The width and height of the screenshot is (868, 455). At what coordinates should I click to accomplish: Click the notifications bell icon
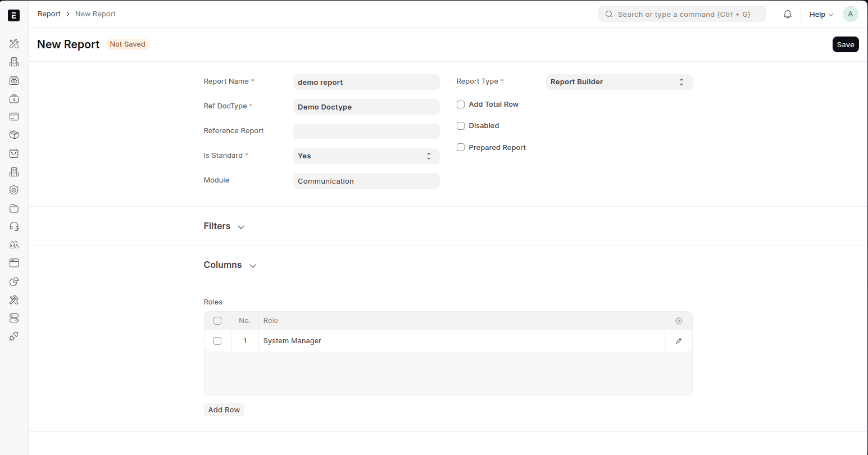[788, 15]
